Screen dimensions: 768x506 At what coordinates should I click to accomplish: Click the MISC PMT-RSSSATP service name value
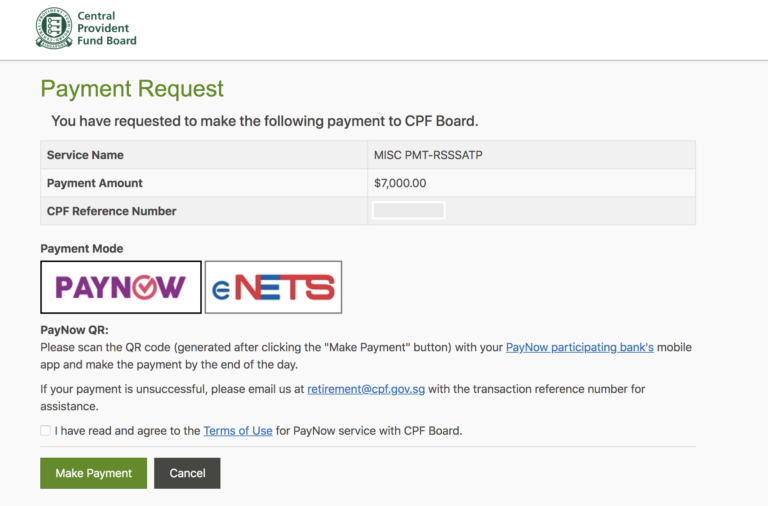[427, 155]
